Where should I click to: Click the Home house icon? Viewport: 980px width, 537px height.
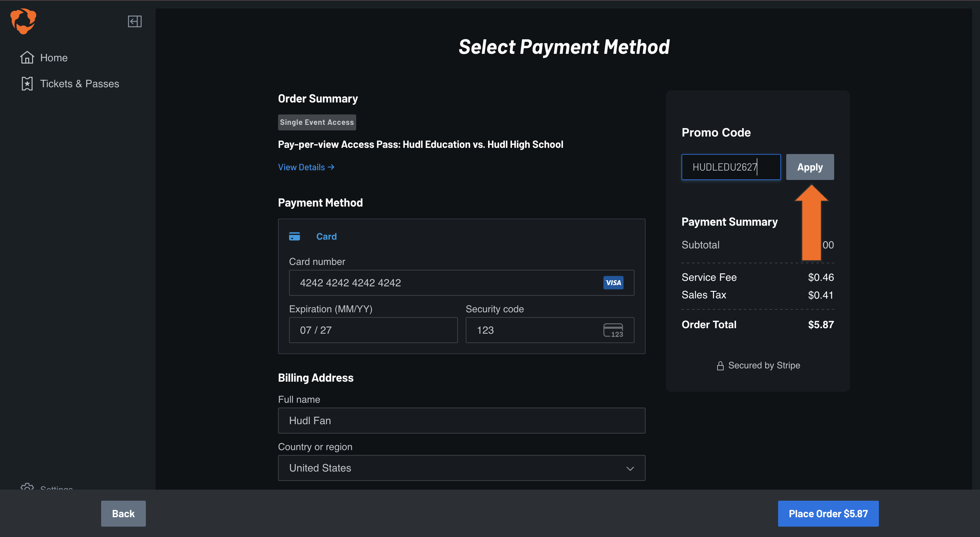pyautogui.click(x=27, y=57)
